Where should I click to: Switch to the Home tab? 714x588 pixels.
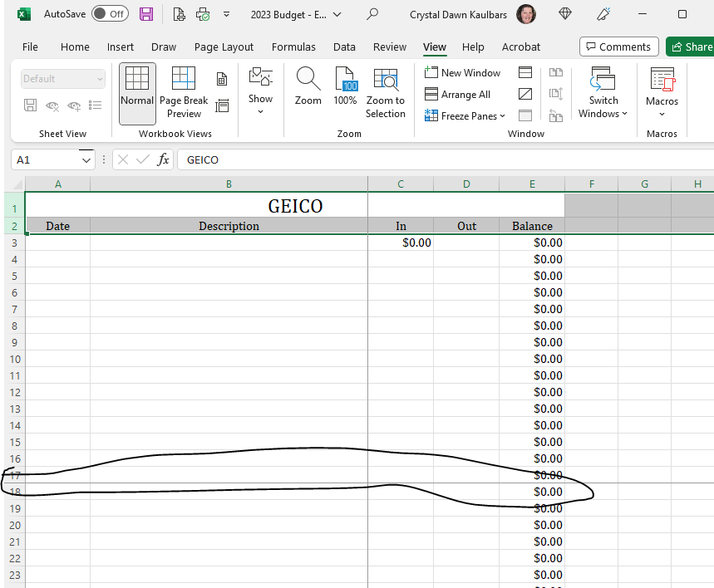(x=75, y=47)
